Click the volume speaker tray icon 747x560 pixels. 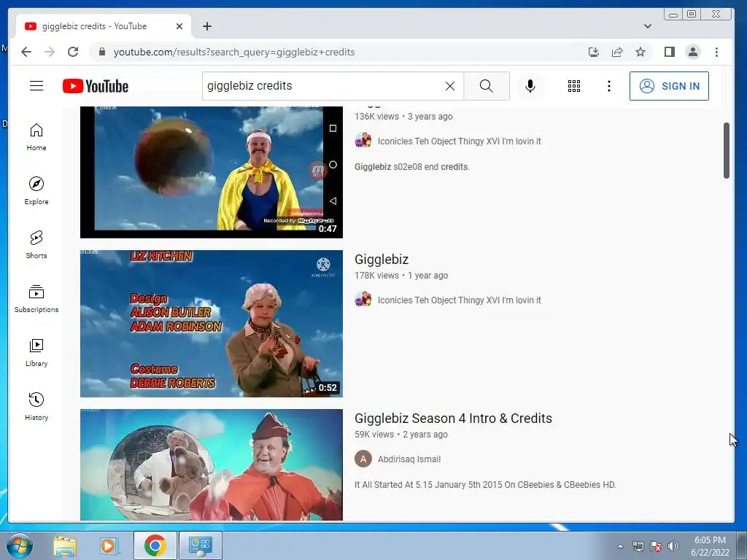pyautogui.click(x=673, y=546)
